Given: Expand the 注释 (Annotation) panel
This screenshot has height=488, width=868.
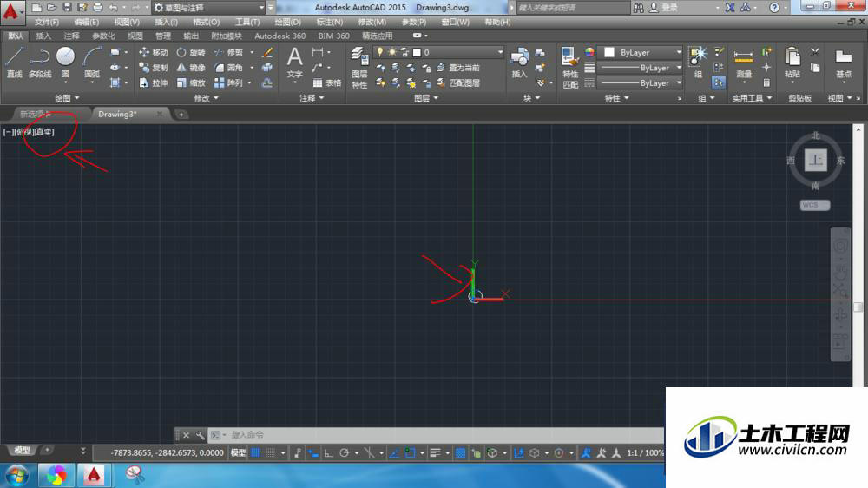Looking at the screenshot, I should click(x=312, y=98).
